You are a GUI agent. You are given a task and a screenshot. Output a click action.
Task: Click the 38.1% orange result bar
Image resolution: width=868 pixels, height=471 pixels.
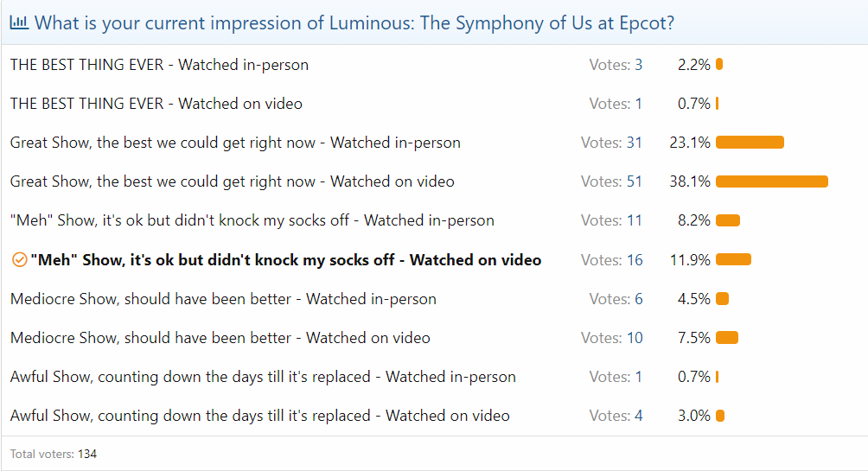tap(771, 181)
